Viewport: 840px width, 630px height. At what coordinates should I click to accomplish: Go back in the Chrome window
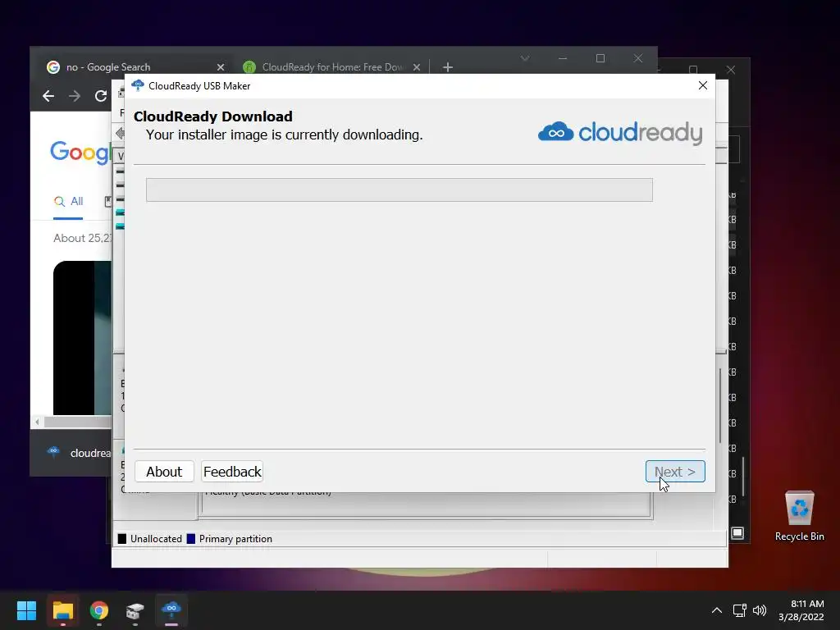coord(48,96)
